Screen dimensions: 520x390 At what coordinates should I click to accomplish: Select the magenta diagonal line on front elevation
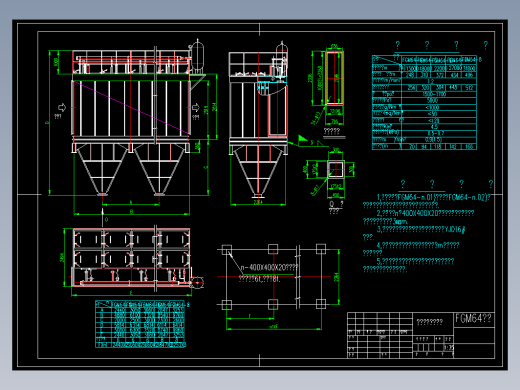click(131, 108)
